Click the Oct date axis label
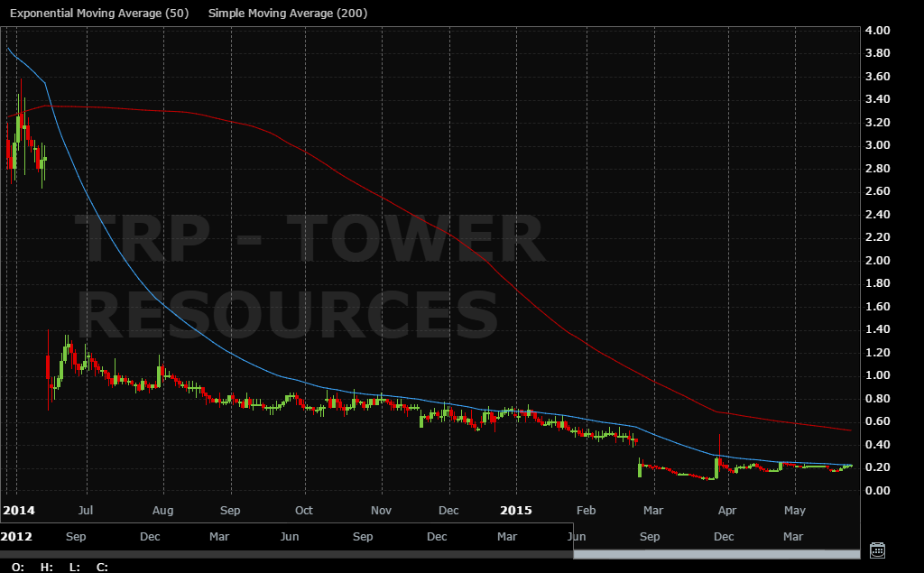924x573 pixels. [x=304, y=510]
